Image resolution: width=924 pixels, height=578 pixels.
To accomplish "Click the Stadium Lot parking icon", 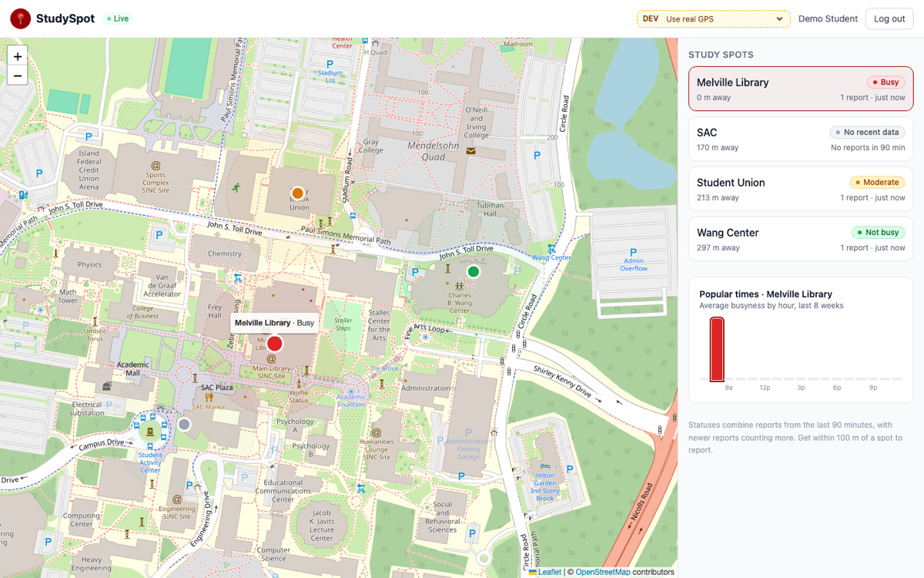I will point(330,64).
